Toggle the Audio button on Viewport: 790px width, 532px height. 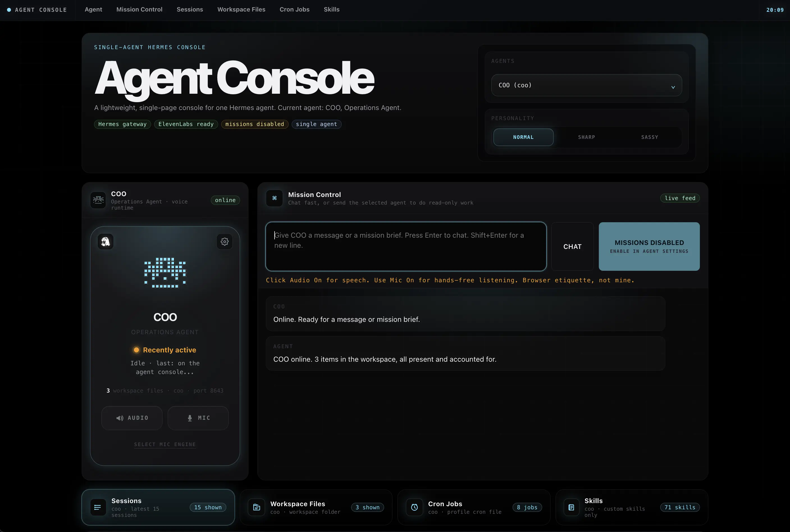pos(132,418)
